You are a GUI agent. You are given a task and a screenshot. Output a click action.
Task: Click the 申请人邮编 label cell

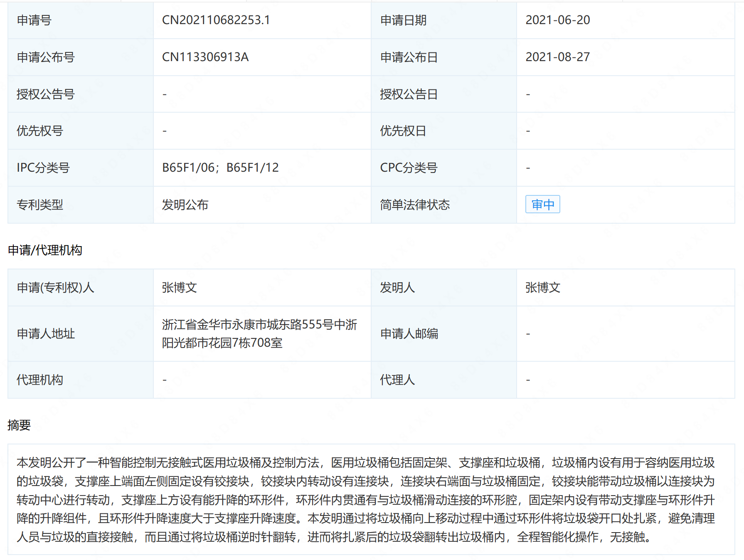pos(409,333)
